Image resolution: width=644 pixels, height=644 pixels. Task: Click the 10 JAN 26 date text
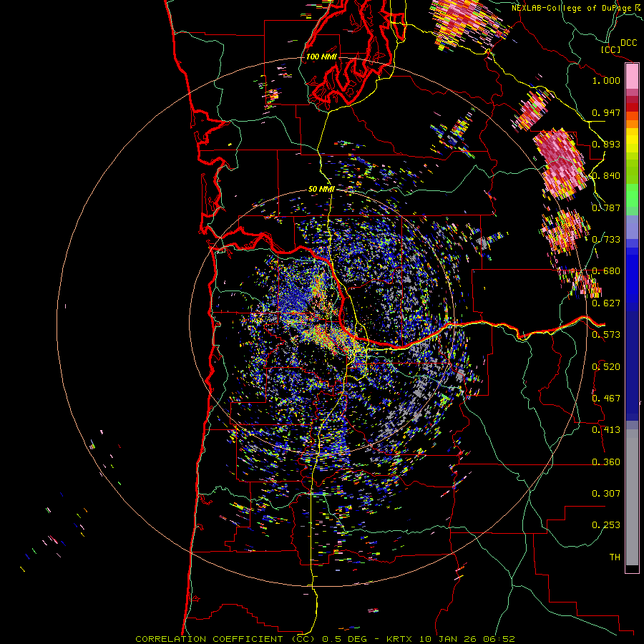click(449, 639)
